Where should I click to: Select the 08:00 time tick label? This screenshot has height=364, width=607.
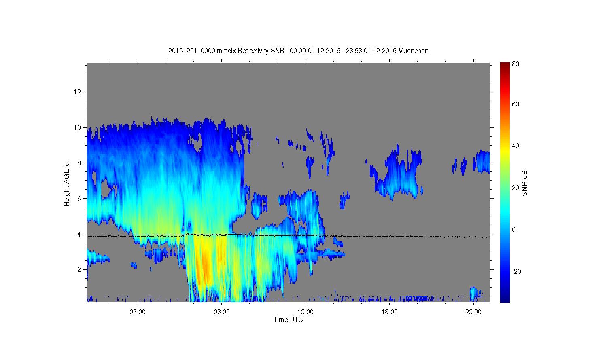[x=222, y=312]
